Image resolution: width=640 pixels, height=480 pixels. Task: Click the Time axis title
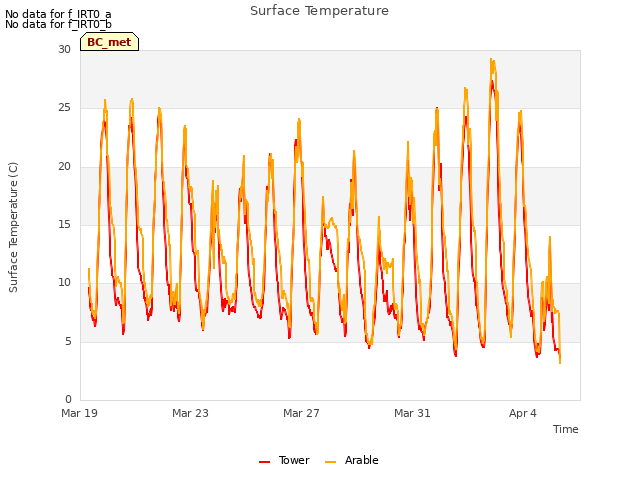[x=566, y=429]
